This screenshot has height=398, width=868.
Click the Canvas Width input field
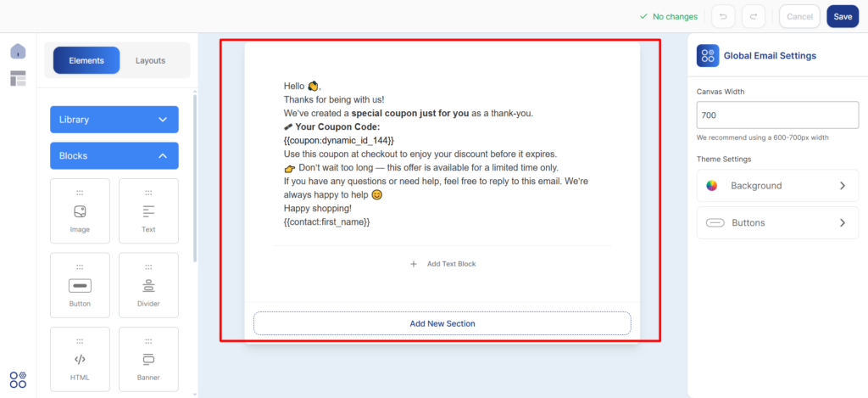coord(777,114)
